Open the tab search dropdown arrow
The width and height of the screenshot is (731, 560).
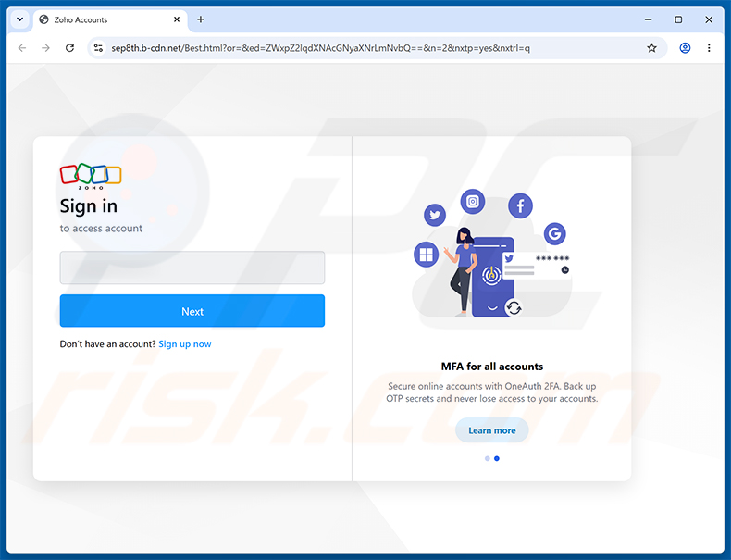pyautogui.click(x=19, y=19)
